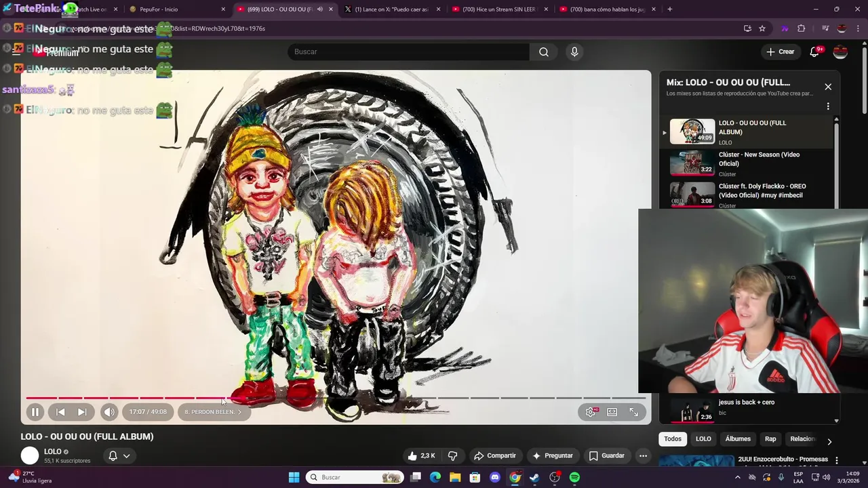868x488 pixels.
Task: Play 'Clúster ft. Doly Flackko - OREO' playlist item
Action: (746, 195)
